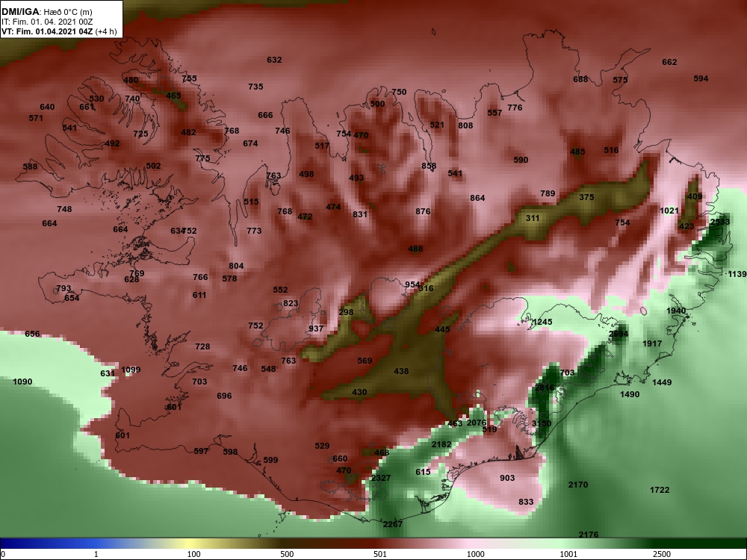Click the 1245 value
The height and width of the screenshot is (560, 747).
tap(542, 322)
